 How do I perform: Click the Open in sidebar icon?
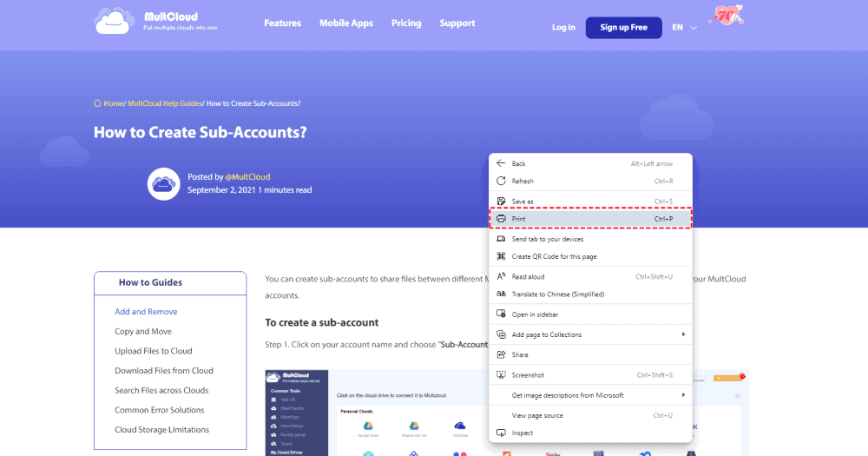click(501, 314)
